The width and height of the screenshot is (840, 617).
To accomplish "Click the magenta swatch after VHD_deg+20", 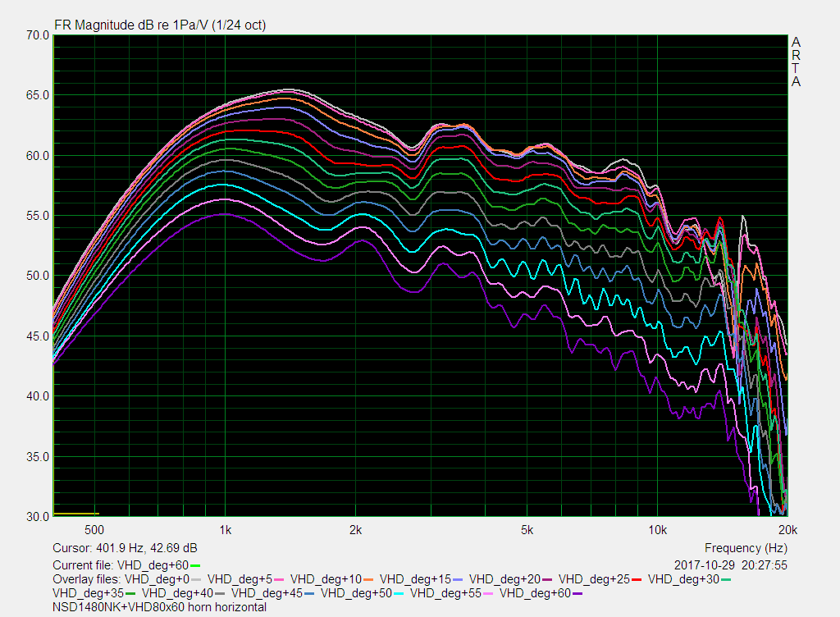I will tap(547, 580).
